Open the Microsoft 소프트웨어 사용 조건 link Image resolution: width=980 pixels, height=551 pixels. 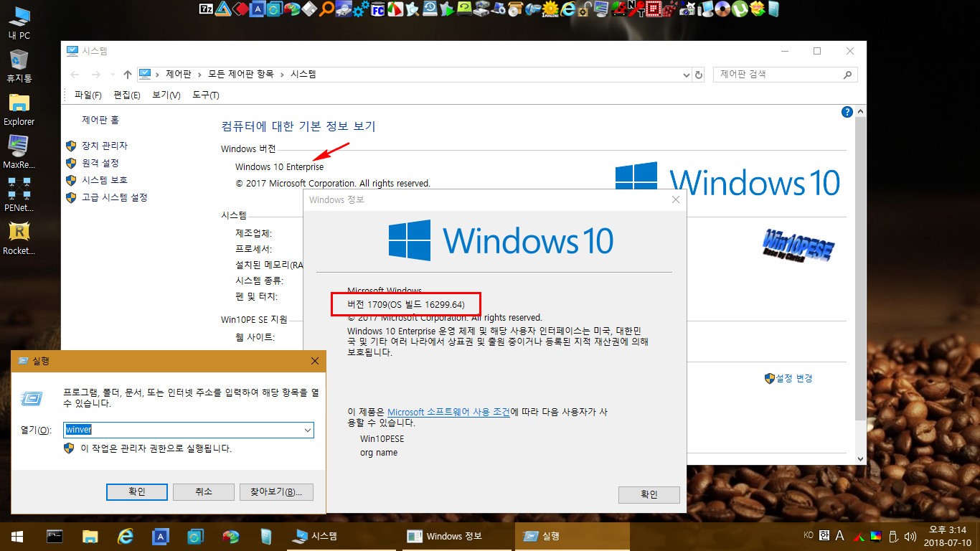[x=448, y=412]
